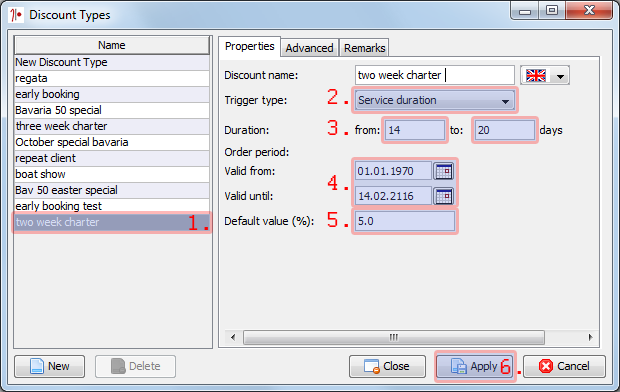Select the Bavaria 50 special row
Screen dimensions: 620x392
[112, 110]
